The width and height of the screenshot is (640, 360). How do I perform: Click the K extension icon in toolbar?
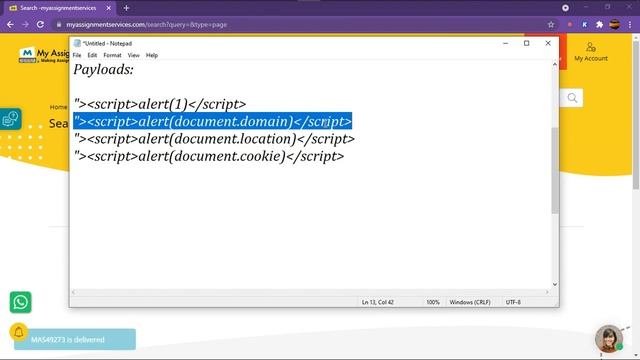pyautogui.click(x=584, y=24)
